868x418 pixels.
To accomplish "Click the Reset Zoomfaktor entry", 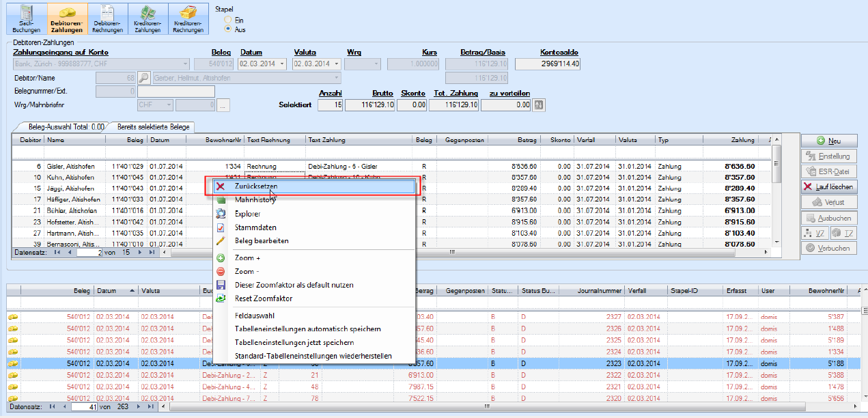I will (263, 298).
